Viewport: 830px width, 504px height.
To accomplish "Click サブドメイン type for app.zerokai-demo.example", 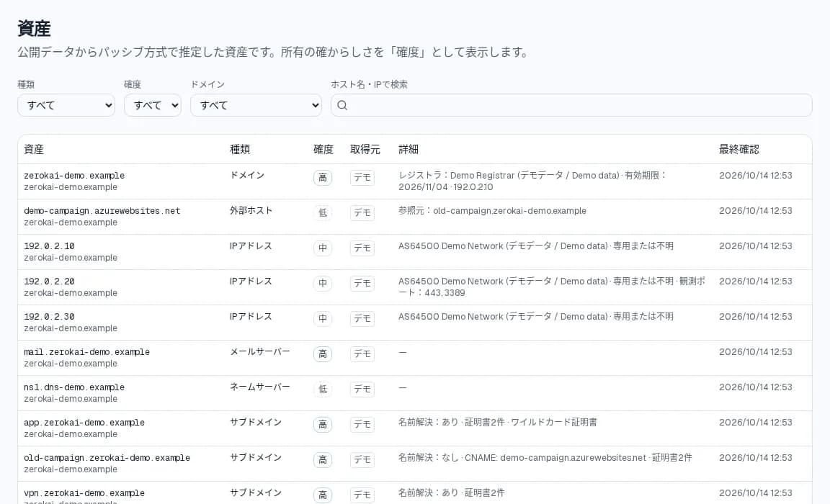I will pyautogui.click(x=256, y=422).
